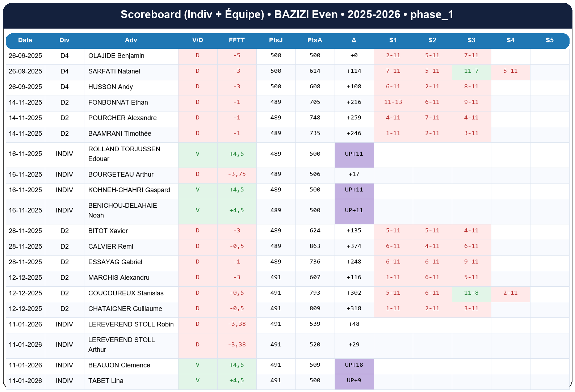The width and height of the screenshot is (575, 392).
Task: Click the purple UP+18 cell
Action: (354, 365)
